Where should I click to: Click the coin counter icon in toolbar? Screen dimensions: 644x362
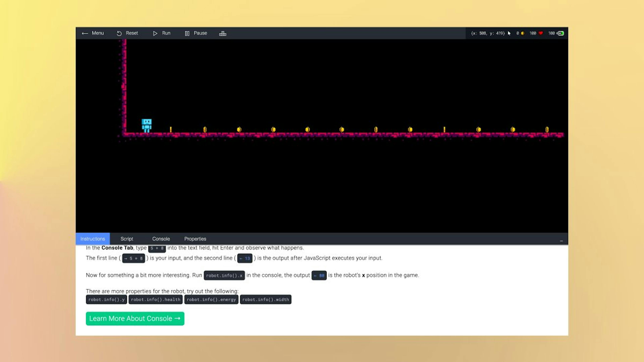coord(523,33)
